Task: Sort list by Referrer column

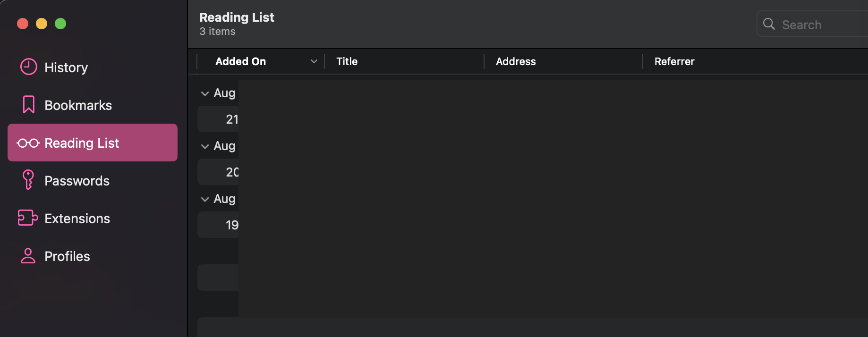Action: [x=674, y=61]
